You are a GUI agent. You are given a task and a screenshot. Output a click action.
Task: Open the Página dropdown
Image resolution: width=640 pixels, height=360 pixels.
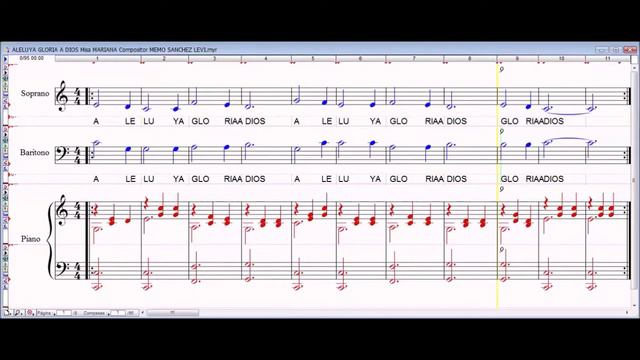[46, 313]
